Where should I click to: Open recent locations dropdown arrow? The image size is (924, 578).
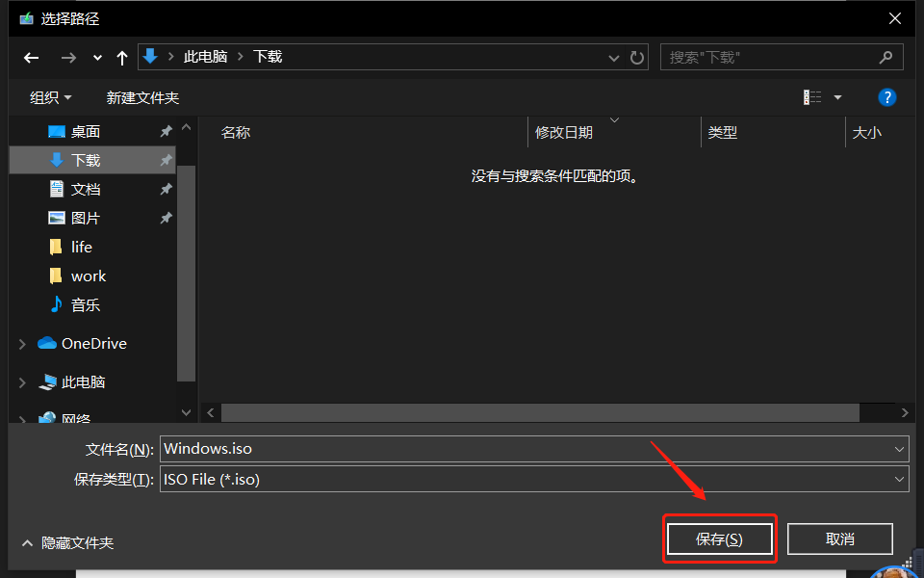click(x=97, y=58)
